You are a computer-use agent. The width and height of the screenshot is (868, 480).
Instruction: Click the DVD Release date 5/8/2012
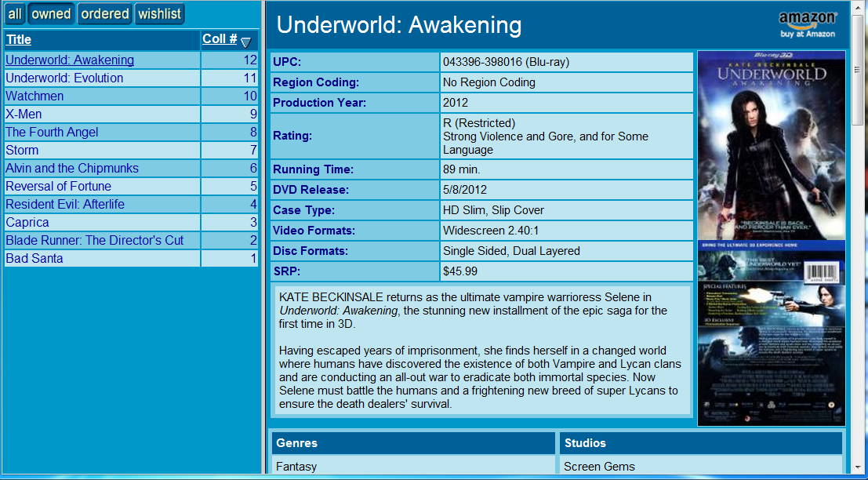click(464, 190)
